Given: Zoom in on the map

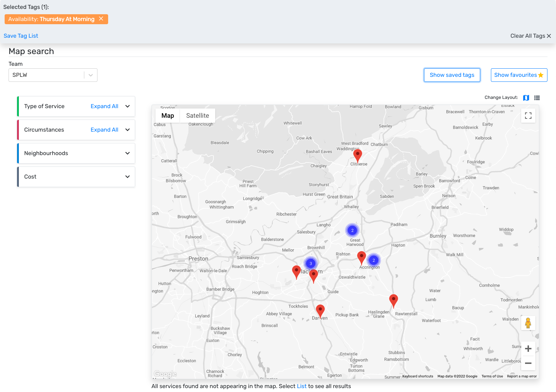Looking at the screenshot, I should (x=528, y=349).
